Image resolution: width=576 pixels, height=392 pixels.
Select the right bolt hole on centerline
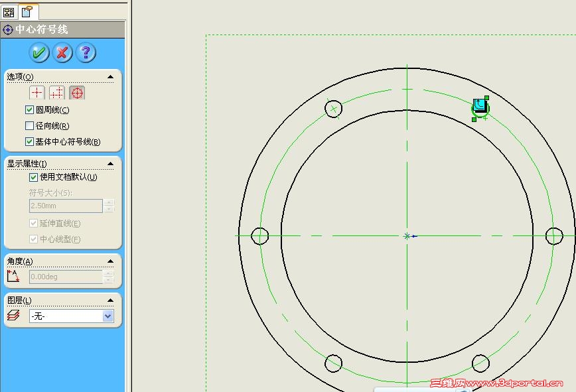pyautogui.click(x=554, y=236)
